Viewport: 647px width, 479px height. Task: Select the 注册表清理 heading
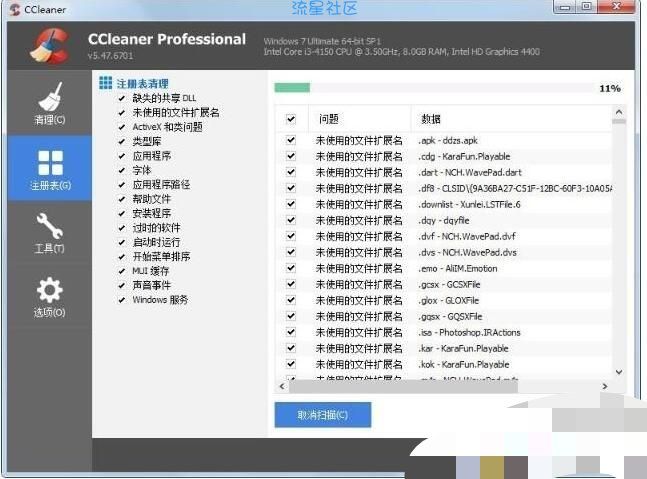142,84
